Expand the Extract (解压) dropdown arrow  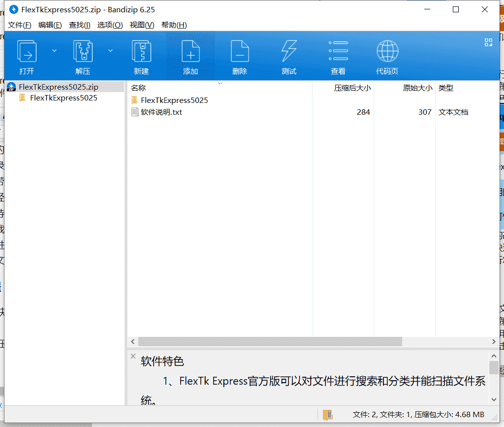coord(110,51)
